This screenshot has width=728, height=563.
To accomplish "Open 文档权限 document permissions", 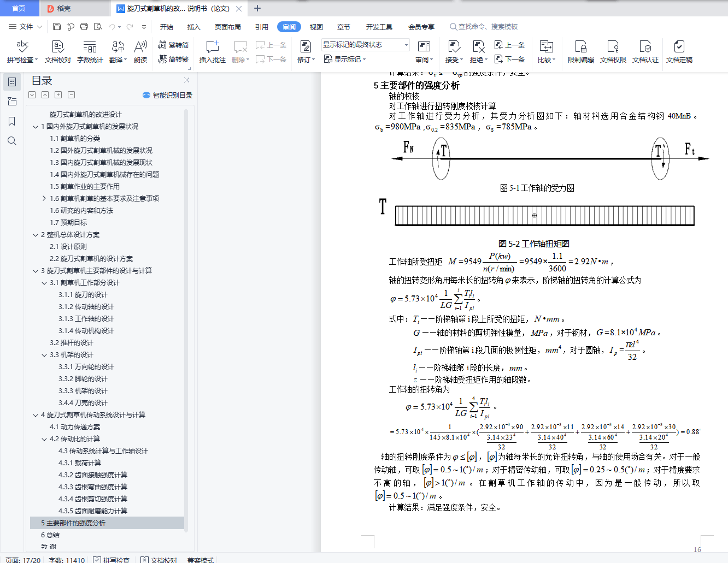I will [x=613, y=52].
